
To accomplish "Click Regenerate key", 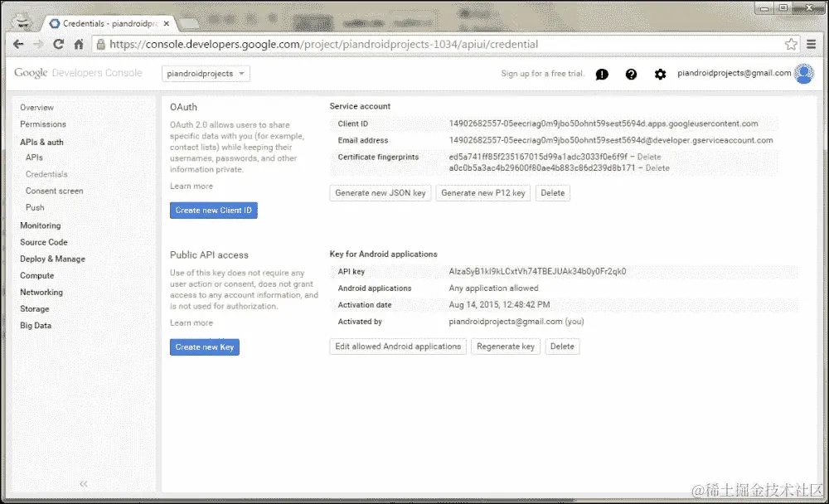I will click(506, 346).
